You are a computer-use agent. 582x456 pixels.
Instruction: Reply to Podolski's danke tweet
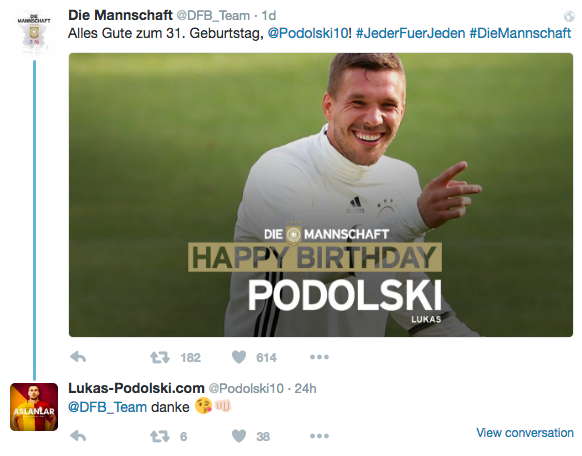click(78, 436)
